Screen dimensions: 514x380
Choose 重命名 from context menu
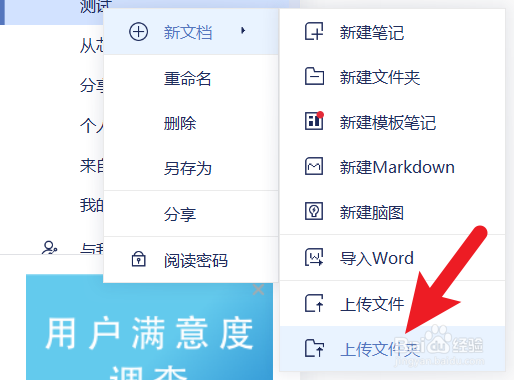pyautogui.click(x=191, y=79)
